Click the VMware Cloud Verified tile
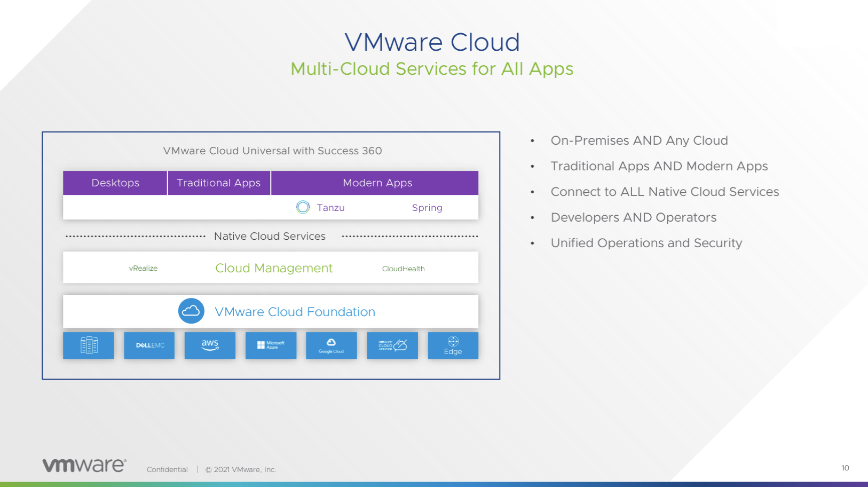868x487 pixels. [392, 345]
